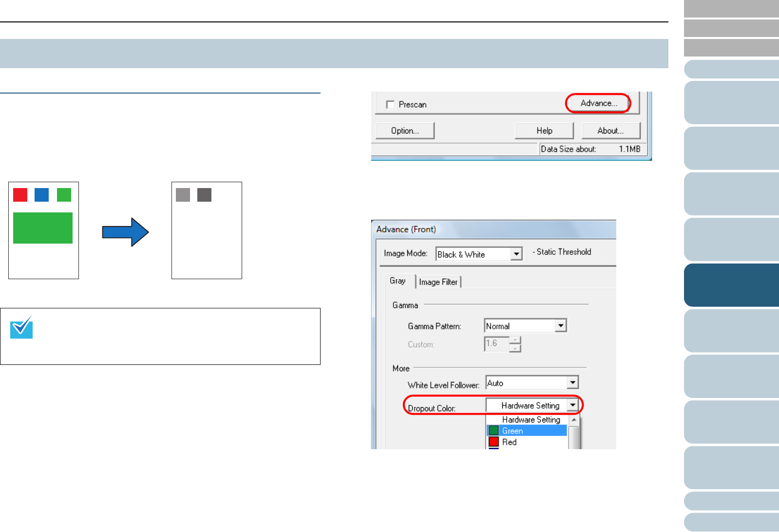Click the blue right-pointing arrow
This screenshot has height=532, width=779.
coord(125,232)
